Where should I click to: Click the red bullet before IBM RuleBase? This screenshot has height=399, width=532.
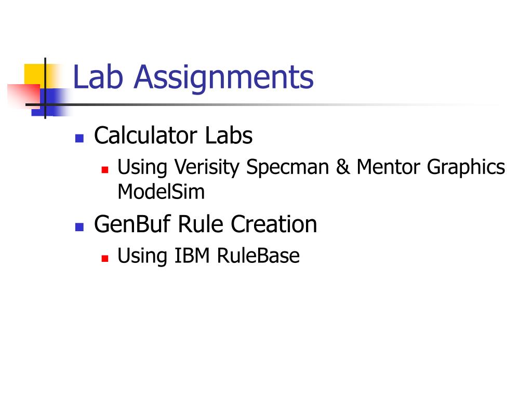105,259
